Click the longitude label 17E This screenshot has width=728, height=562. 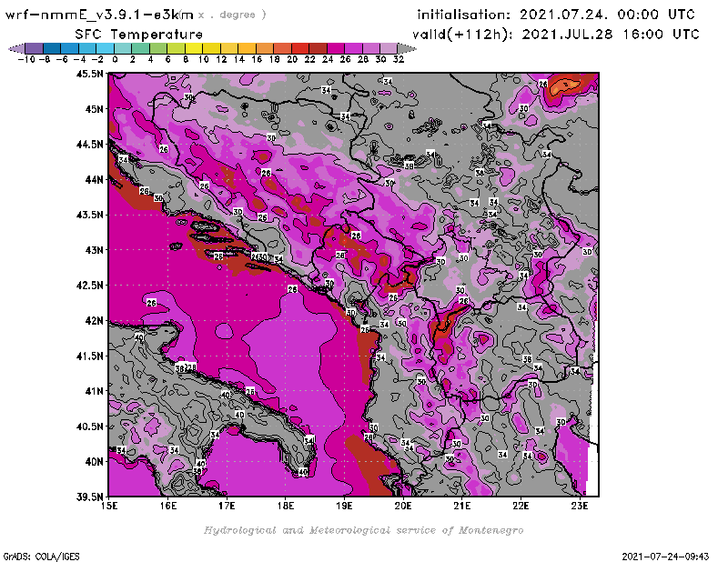point(227,506)
